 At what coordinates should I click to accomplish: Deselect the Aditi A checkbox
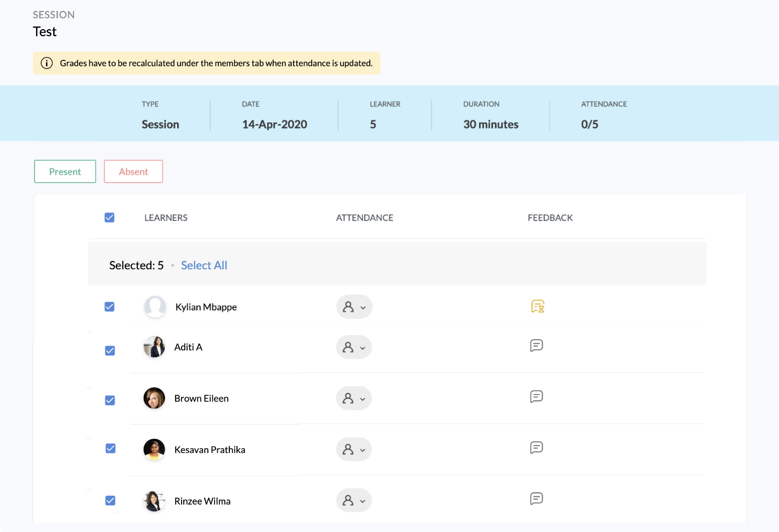pos(110,350)
